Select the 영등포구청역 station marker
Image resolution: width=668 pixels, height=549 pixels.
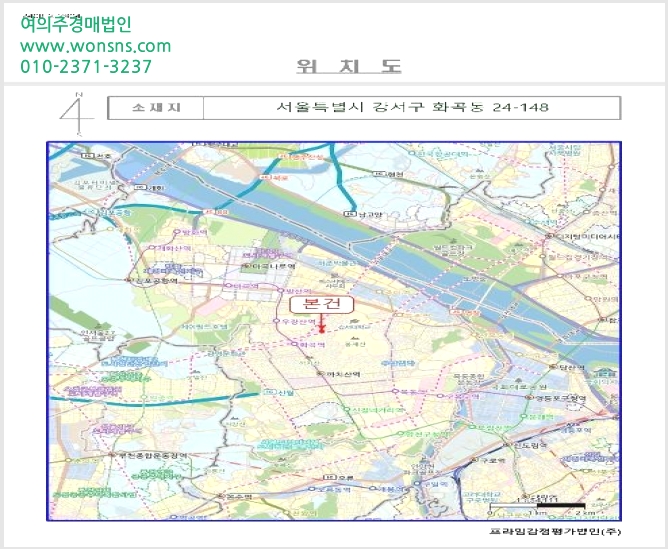[x=530, y=397]
